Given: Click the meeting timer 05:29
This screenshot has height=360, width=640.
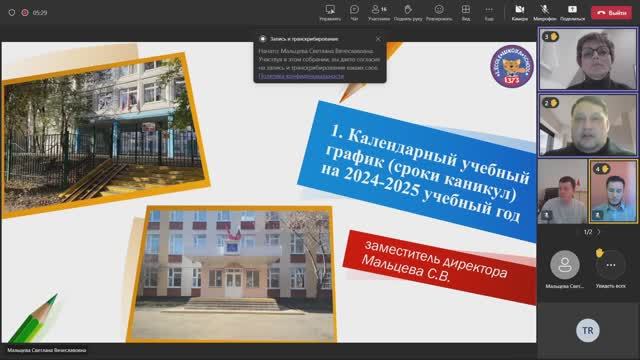Looking at the screenshot, I should click(40, 13).
